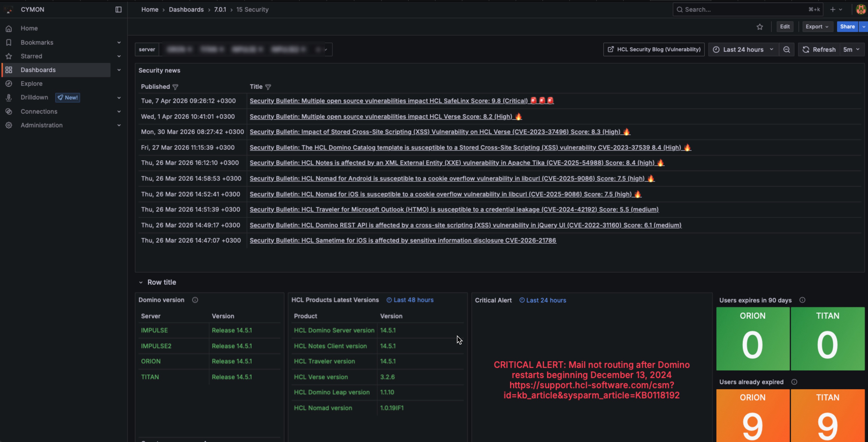
Task: Select Connections in the navigation menu
Action: [x=39, y=112]
